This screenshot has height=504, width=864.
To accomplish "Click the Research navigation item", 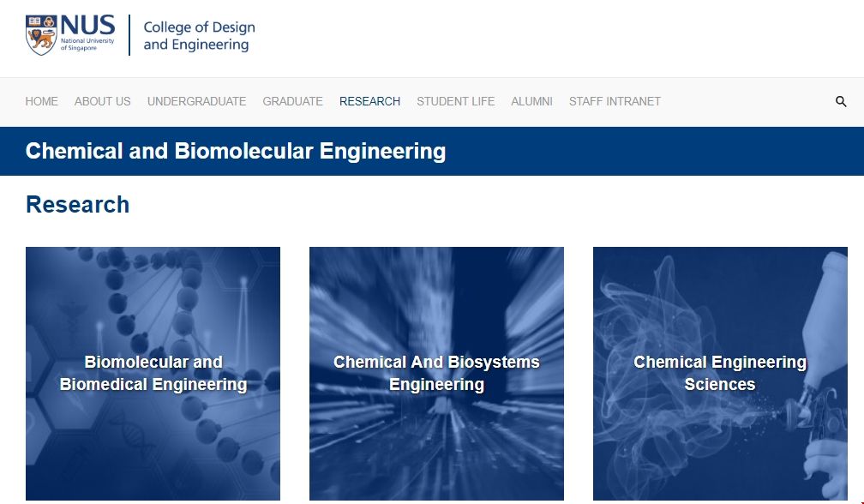I will tap(369, 101).
